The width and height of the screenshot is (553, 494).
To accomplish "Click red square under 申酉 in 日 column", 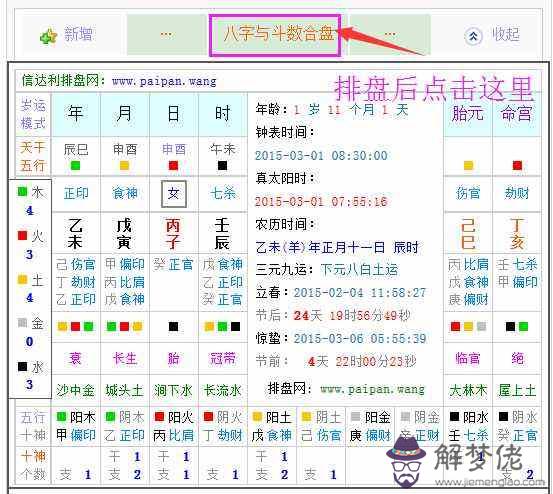I will click(173, 166).
